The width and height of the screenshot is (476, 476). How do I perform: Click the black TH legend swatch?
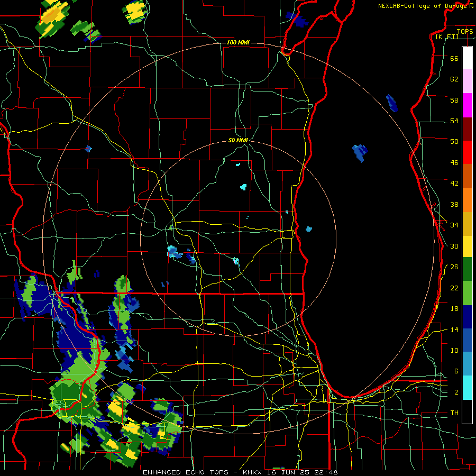(467, 411)
